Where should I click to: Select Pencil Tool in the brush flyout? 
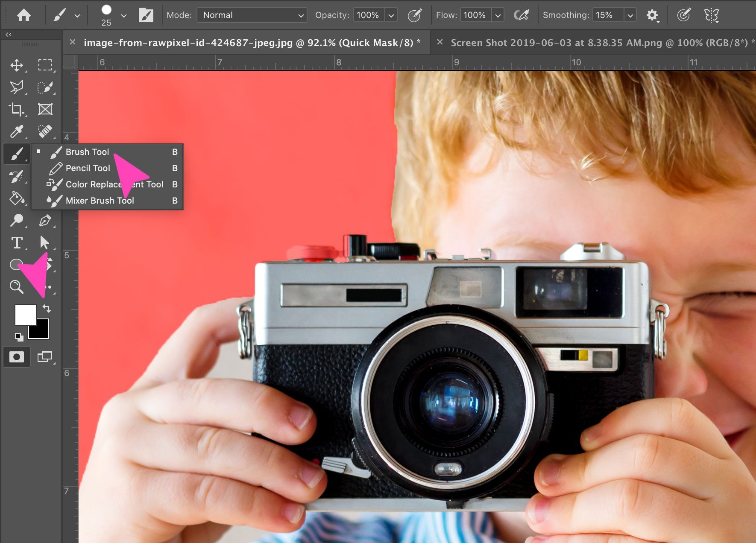[x=87, y=168]
